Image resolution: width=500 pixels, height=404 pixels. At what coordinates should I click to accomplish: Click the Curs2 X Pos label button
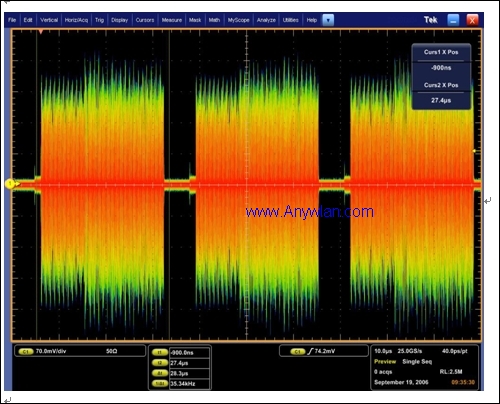[441, 85]
